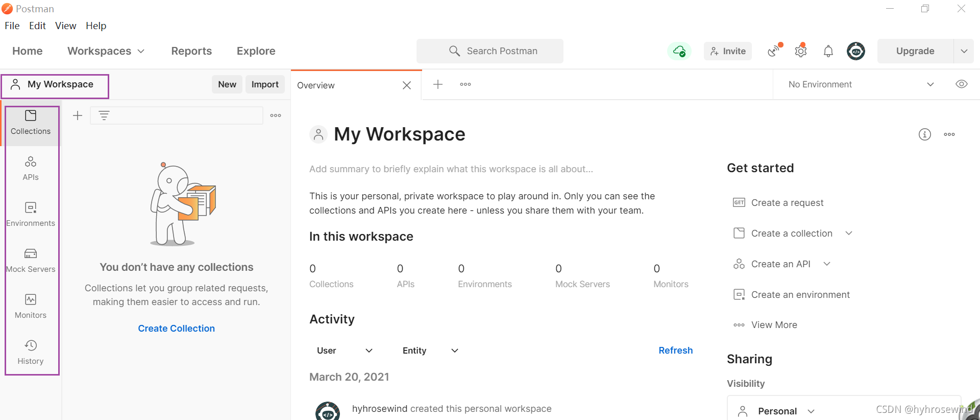Open the User activity filter dropdown
The width and height of the screenshot is (980, 420).
point(345,351)
